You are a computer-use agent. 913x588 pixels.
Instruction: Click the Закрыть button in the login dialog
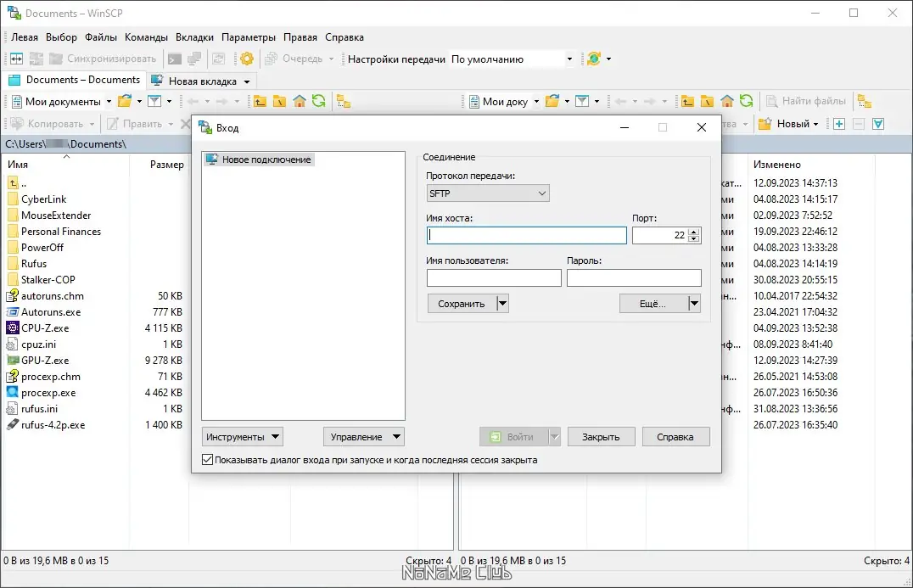(601, 436)
